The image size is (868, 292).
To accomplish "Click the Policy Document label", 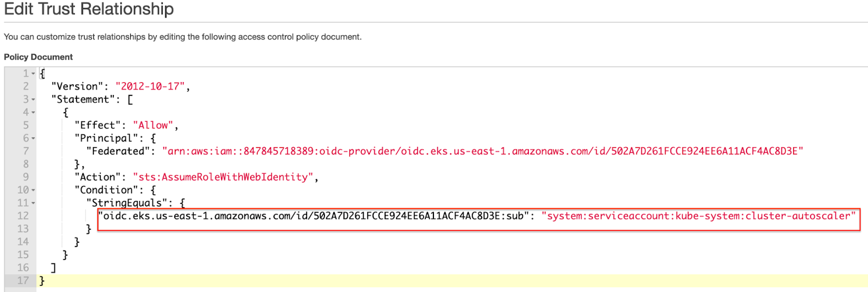I will coord(38,57).
